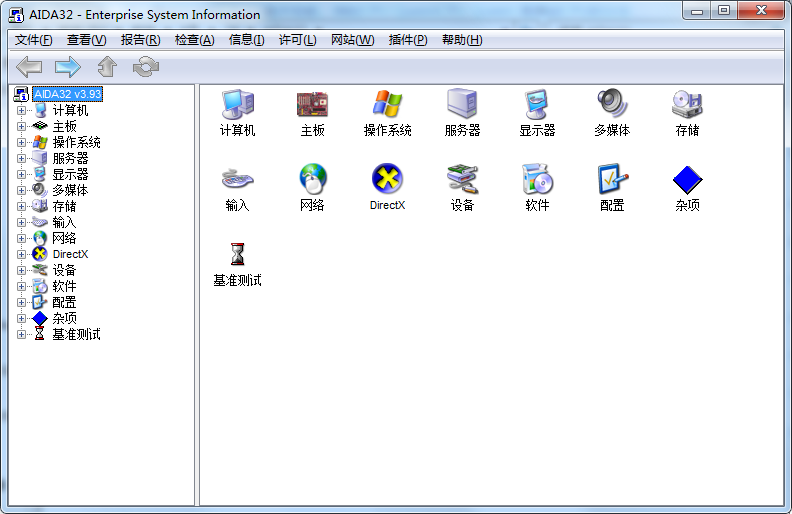Open the 输入 input devices icon in the right pane
This screenshot has height=514, width=792.
pyautogui.click(x=237, y=180)
